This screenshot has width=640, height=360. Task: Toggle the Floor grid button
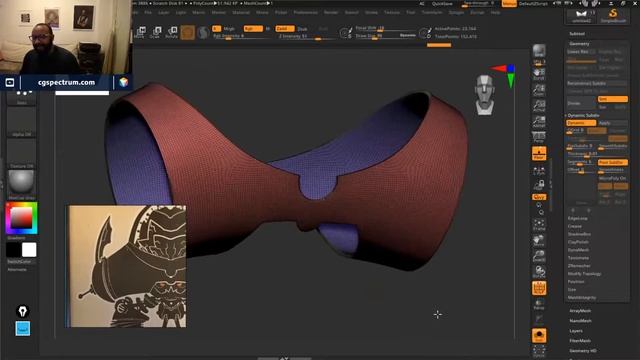[539, 153]
